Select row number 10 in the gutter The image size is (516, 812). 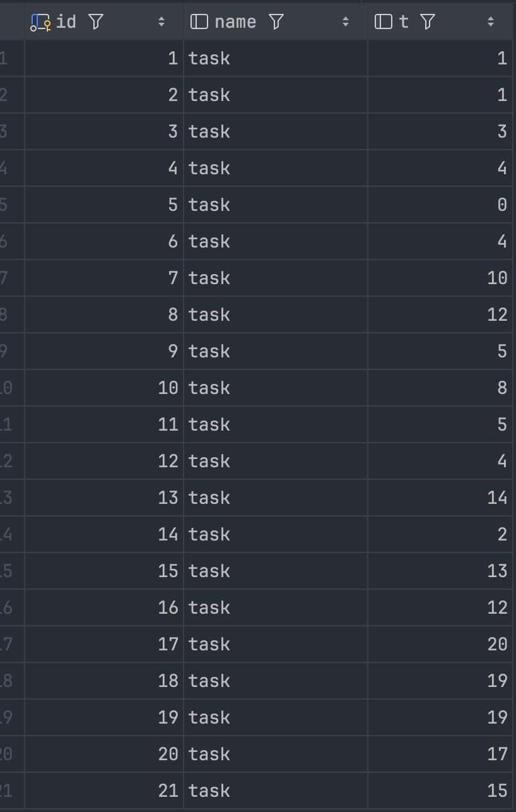pos(8,388)
